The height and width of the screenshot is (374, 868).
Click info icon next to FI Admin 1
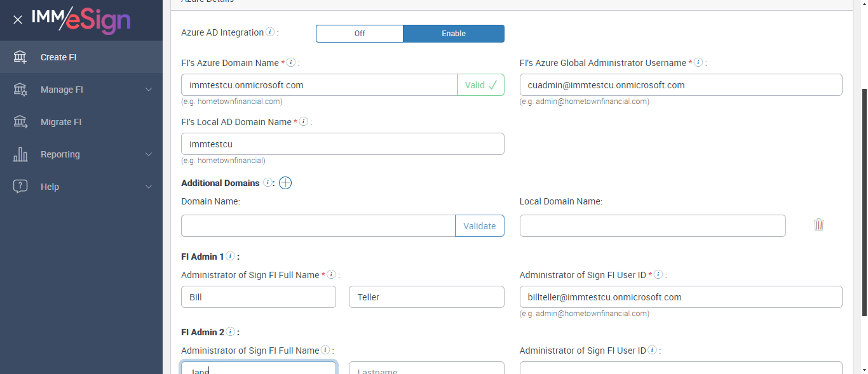(230, 256)
